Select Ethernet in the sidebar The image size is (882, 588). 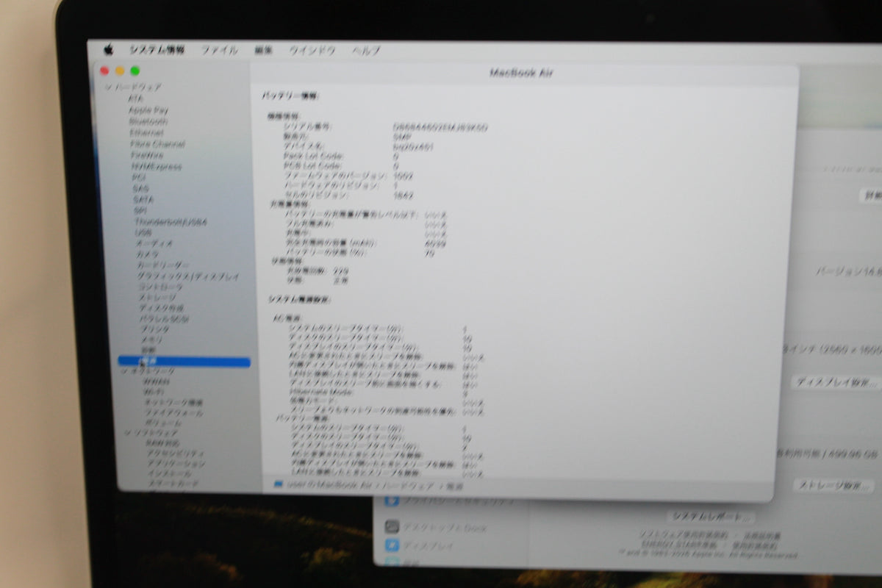(147, 133)
